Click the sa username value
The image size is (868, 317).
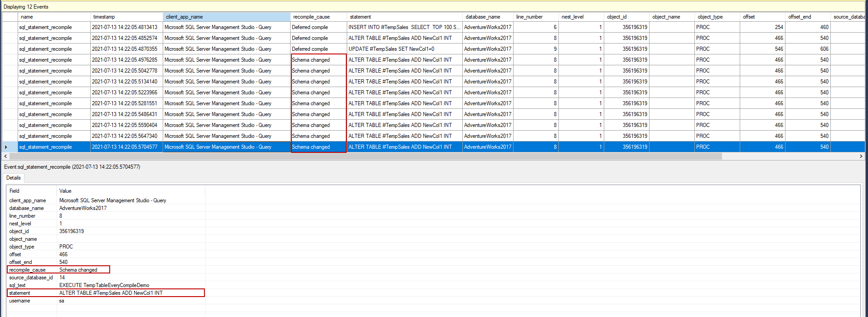pyautogui.click(x=62, y=301)
